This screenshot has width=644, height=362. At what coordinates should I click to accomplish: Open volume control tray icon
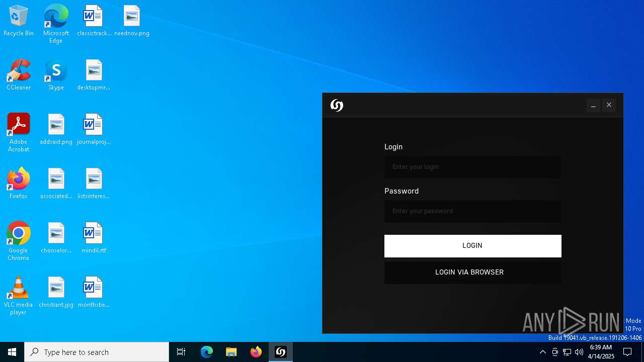point(579,352)
